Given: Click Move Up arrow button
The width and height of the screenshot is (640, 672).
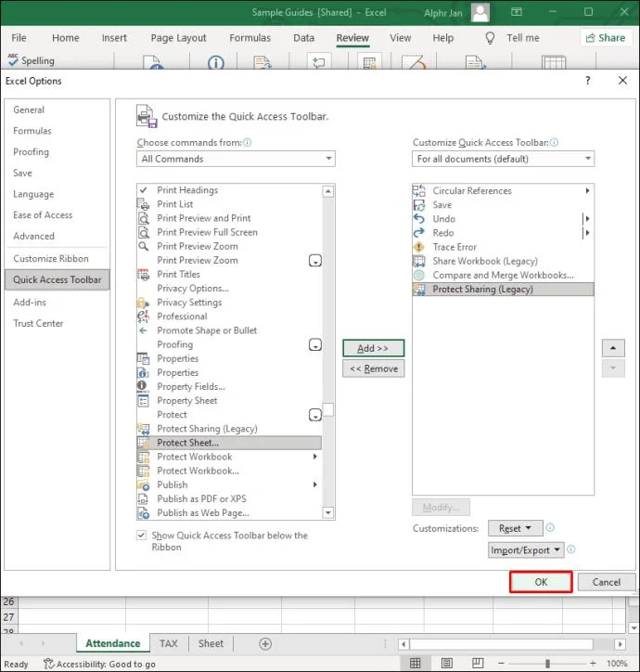Looking at the screenshot, I should click(x=613, y=348).
